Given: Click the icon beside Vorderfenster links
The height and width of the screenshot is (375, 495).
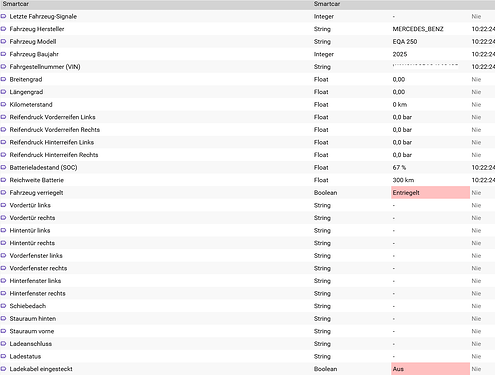Looking at the screenshot, I should click(x=3, y=255).
